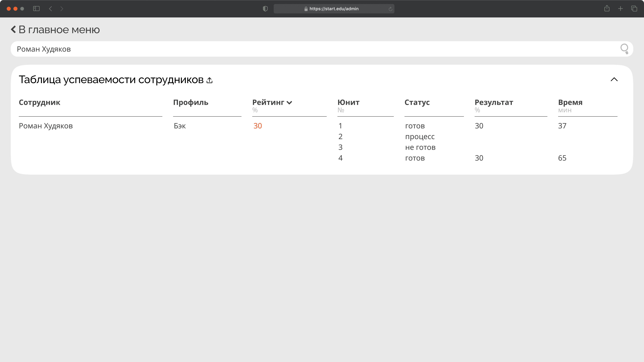Click the Профиль column header

(x=191, y=102)
